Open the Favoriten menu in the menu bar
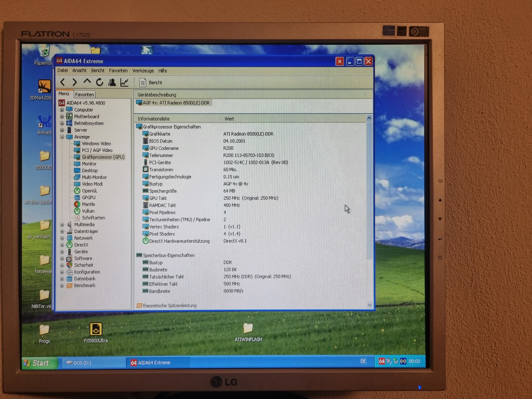 coord(118,70)
